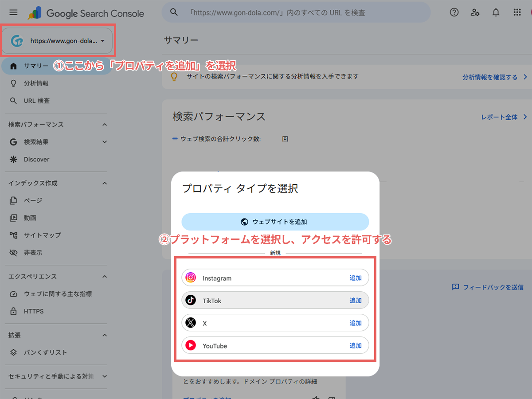Click the ウェブ検索の合計クリック数 legend

coord(217,139)
